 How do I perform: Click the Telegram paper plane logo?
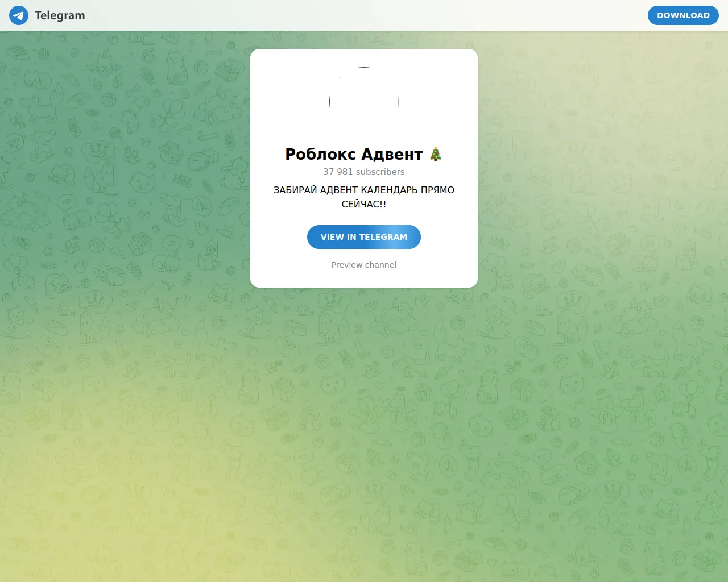click(x=19, y=15)
